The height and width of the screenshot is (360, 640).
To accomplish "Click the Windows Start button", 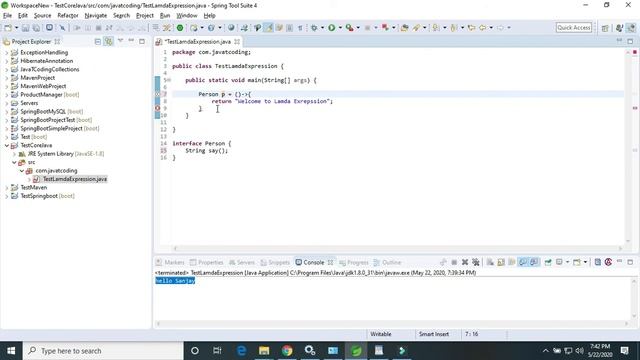I will click(x=11, y=351).
